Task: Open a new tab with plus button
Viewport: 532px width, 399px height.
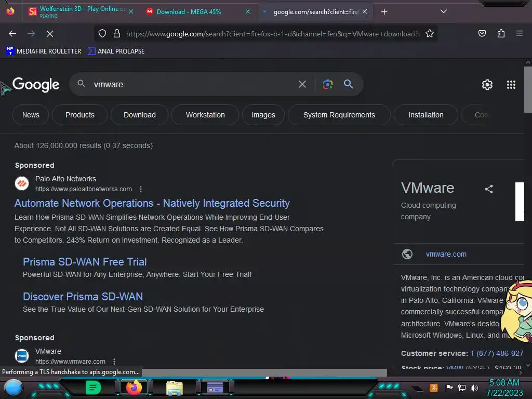Action: [384, 12]
